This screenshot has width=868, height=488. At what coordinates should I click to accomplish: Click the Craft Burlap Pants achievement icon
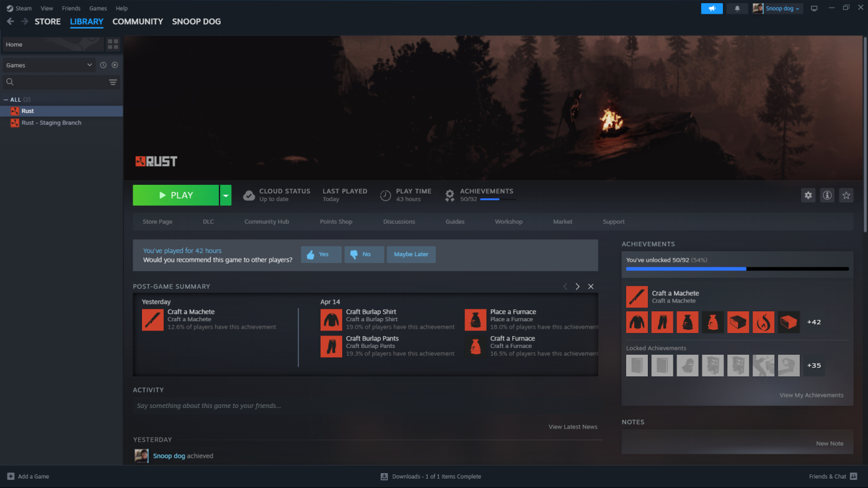pos(331,347)
